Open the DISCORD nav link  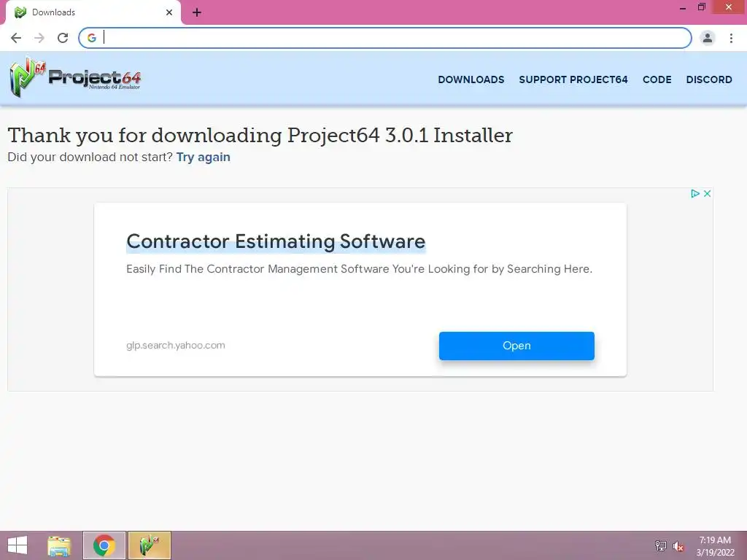click(709, 79)
